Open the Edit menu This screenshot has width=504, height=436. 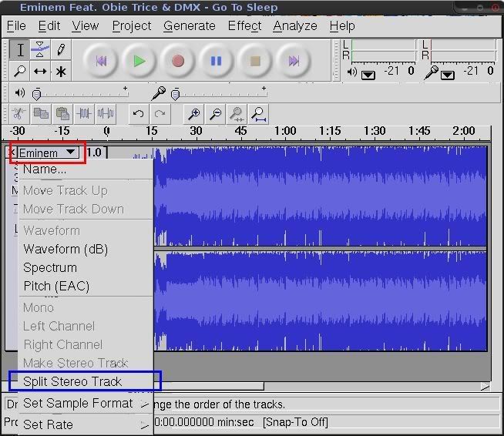pos(49,25)
